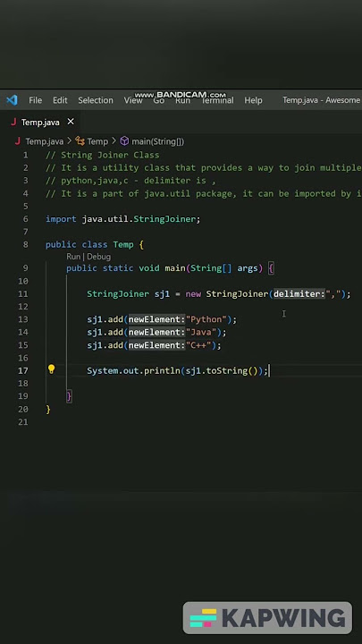The height and width of the screenshot is (644, 362).
Task: Open the View menu
Action: 133,100
